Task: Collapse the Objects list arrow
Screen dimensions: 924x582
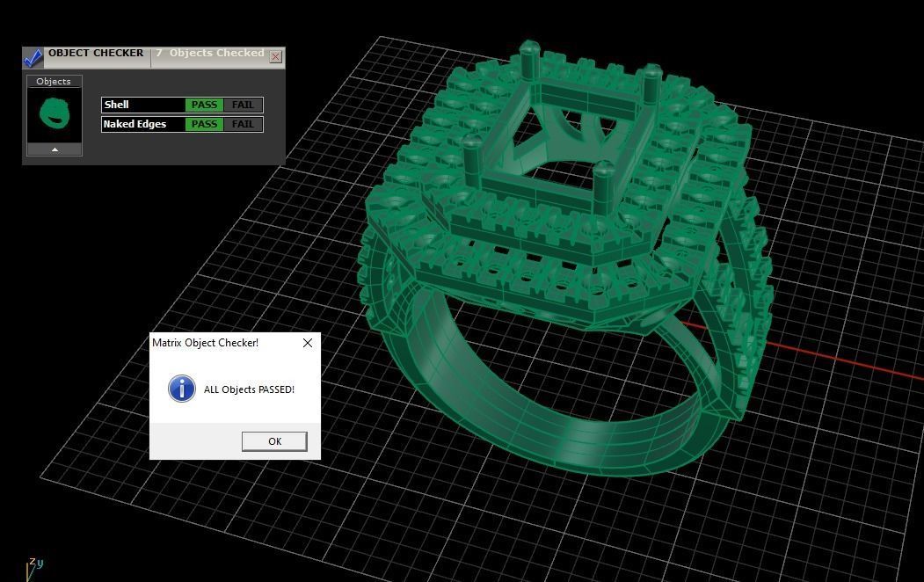Action: pos(55,149)
